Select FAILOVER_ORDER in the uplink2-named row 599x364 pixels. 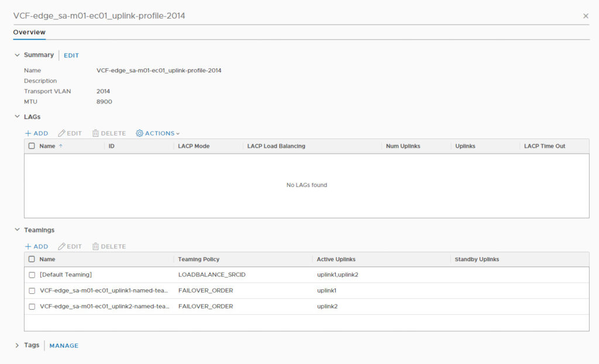[205, 306]
